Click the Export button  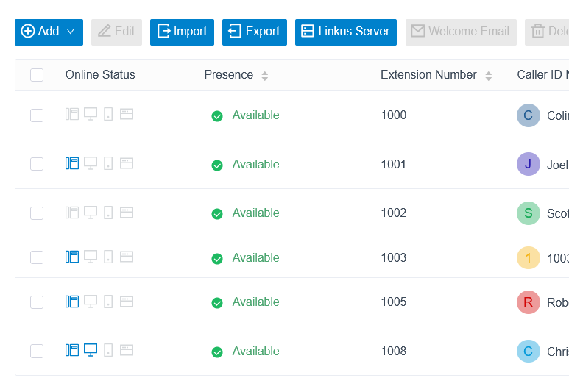coord(255,32)
